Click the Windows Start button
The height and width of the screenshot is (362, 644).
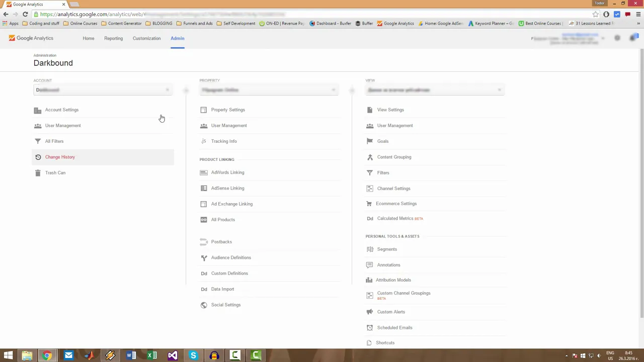pyautogui.click(x=8, y=355)
